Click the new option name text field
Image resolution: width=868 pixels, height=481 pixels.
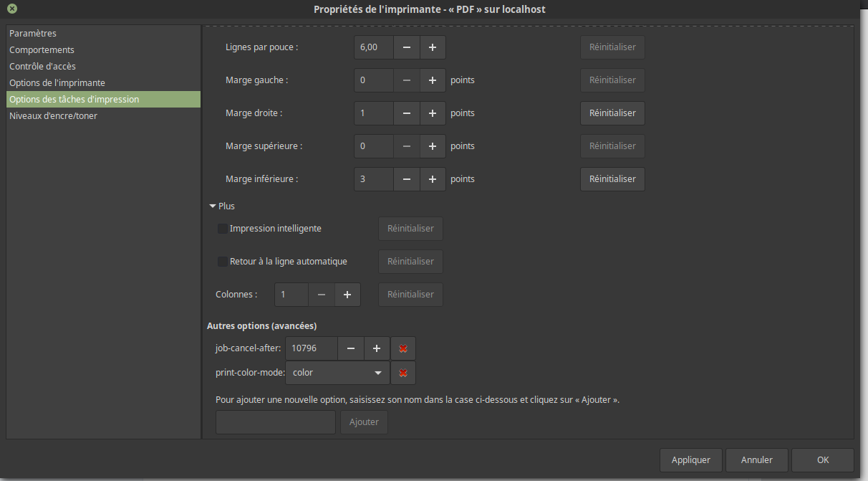pos(275,422)
